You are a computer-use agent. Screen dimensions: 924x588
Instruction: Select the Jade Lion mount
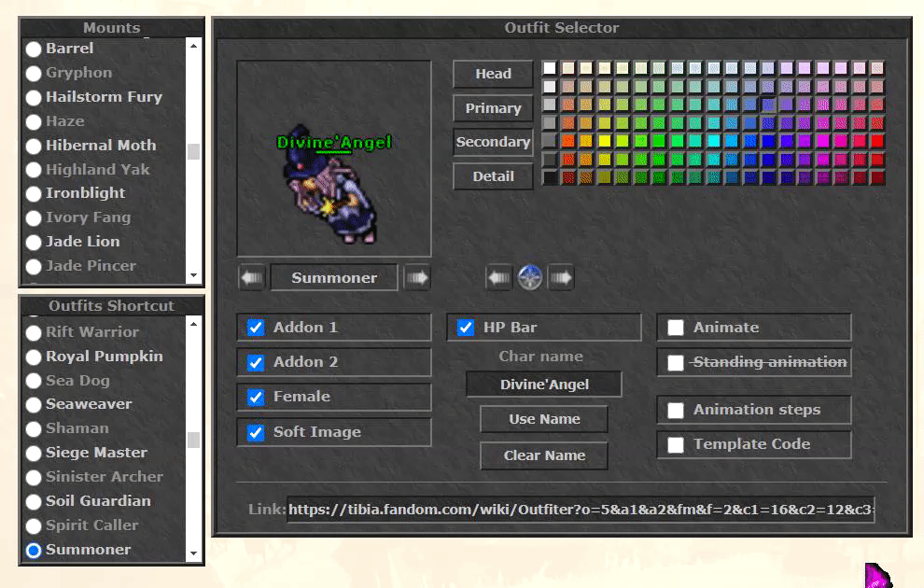34,242
